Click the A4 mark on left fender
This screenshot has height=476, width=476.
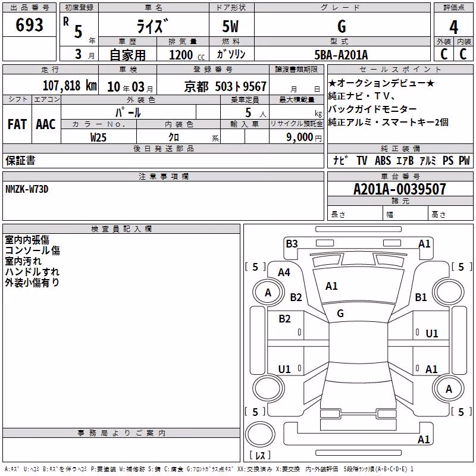tap(284, 273)
